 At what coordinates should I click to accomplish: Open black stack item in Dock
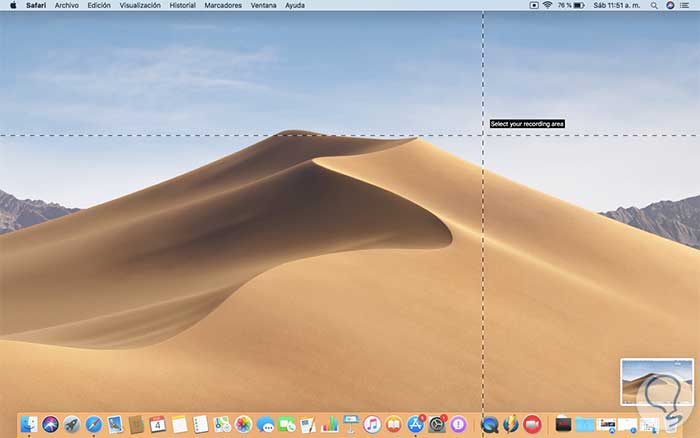563,424
